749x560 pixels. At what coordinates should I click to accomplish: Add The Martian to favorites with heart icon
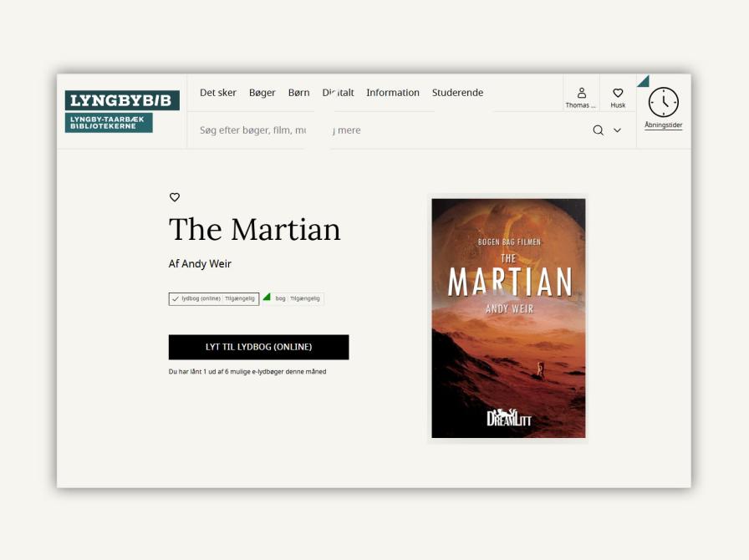coord(175,197)
